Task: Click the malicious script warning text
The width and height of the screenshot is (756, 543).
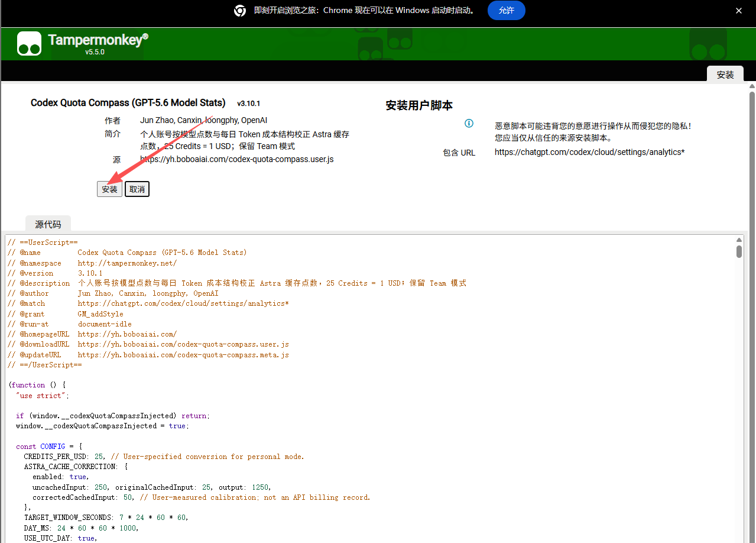Action: click(593, 132)
